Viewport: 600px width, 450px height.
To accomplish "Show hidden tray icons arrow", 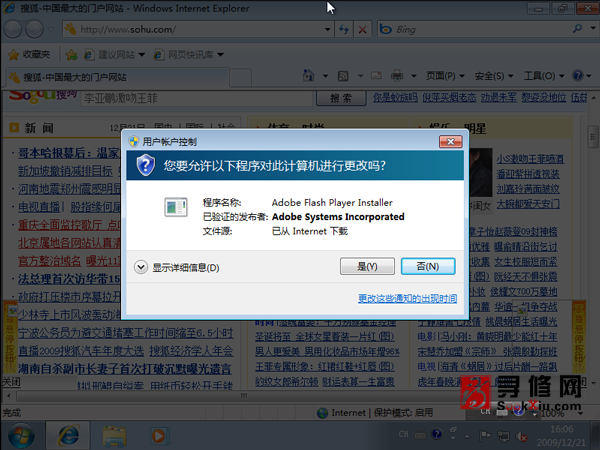I will [x=467, y=435].
